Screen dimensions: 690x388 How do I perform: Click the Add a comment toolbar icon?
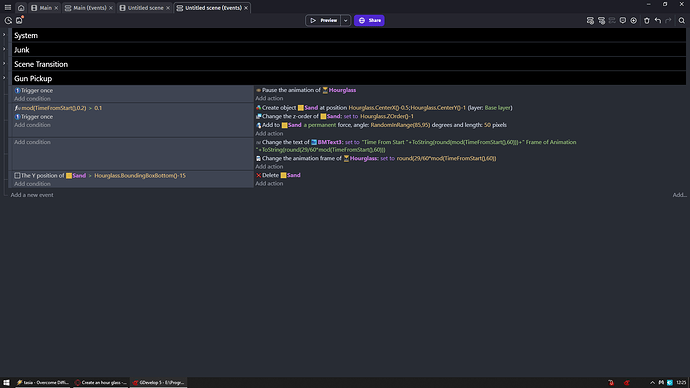[623, 20]
